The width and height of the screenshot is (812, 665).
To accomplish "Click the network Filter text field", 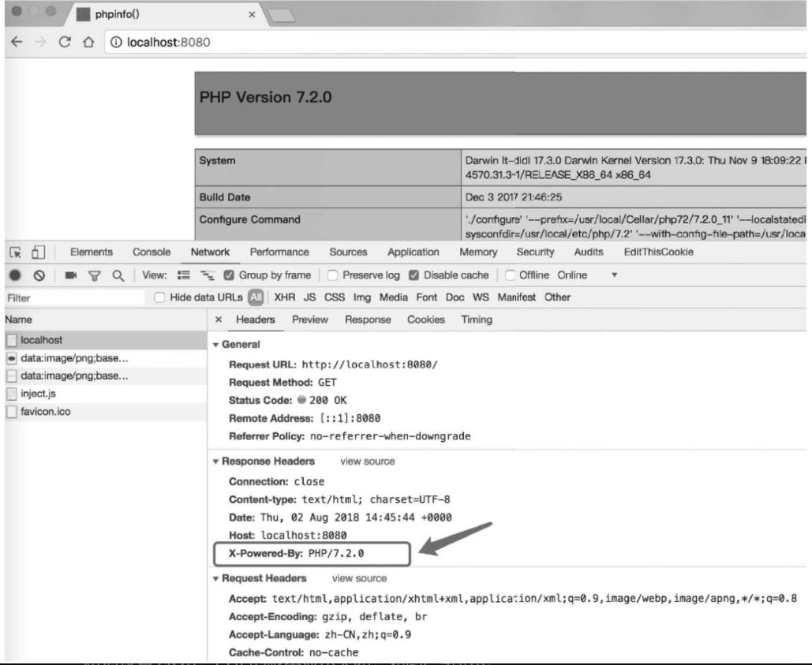I will tap(74, 298).
